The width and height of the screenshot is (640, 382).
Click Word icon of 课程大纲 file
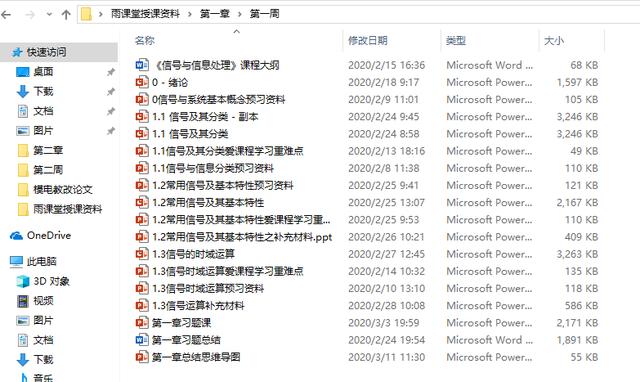click(x=142, y=65)
